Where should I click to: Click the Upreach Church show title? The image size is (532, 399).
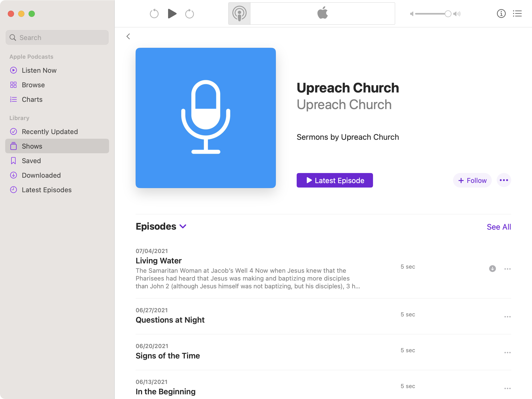(x=348, y=88)
